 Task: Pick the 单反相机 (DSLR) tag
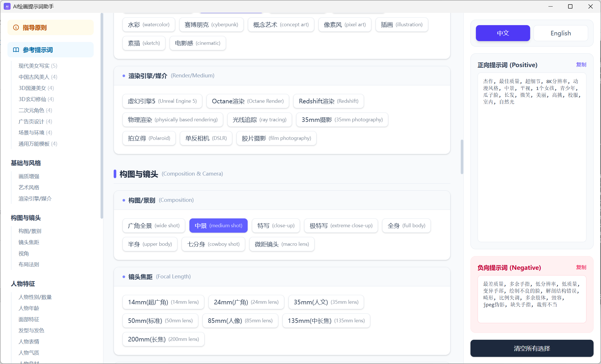coord(206,138)
